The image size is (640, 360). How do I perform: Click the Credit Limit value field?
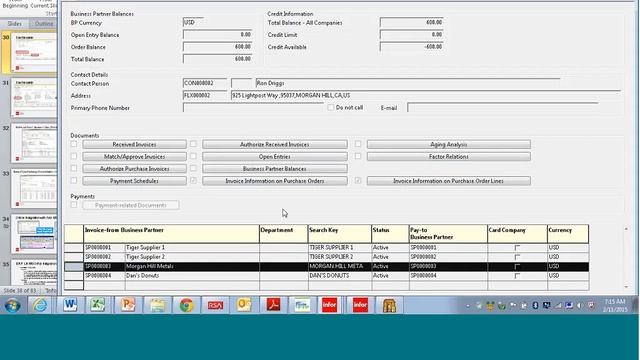(411, 35)
